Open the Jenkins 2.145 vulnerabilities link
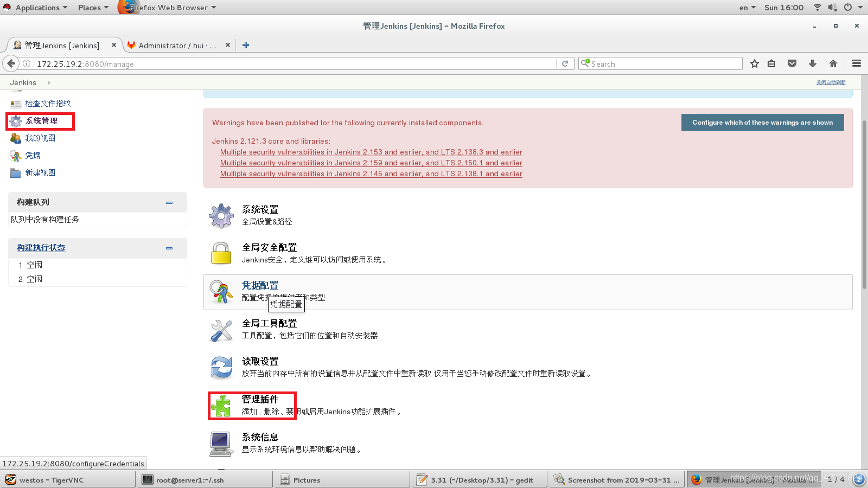 [371, 174]
